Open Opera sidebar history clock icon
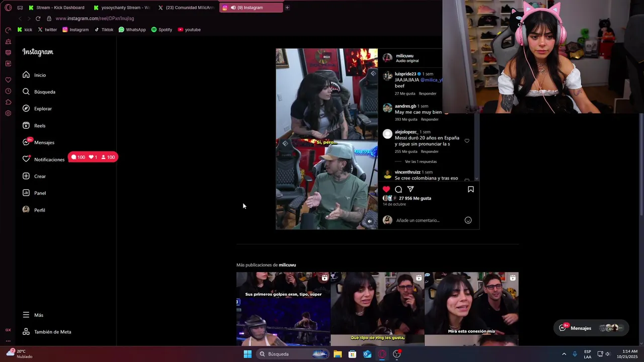 tap(8, 91)
